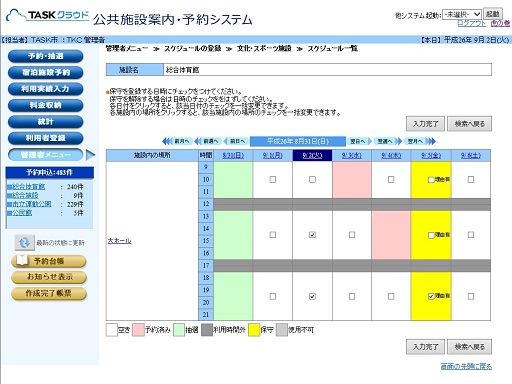Click the TASKクラウド cloud logo
Screen dimensions: 512x384
pos(47,15)
